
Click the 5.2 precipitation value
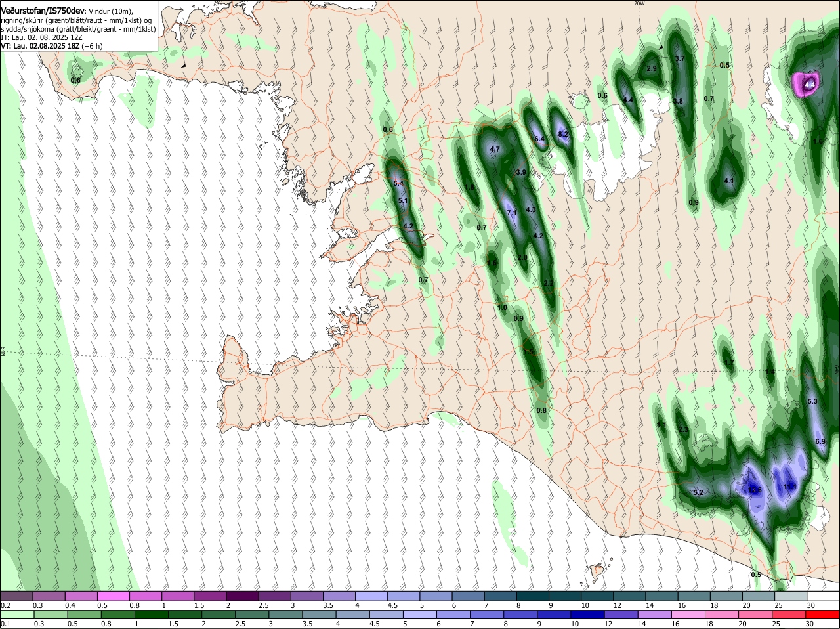698,492
